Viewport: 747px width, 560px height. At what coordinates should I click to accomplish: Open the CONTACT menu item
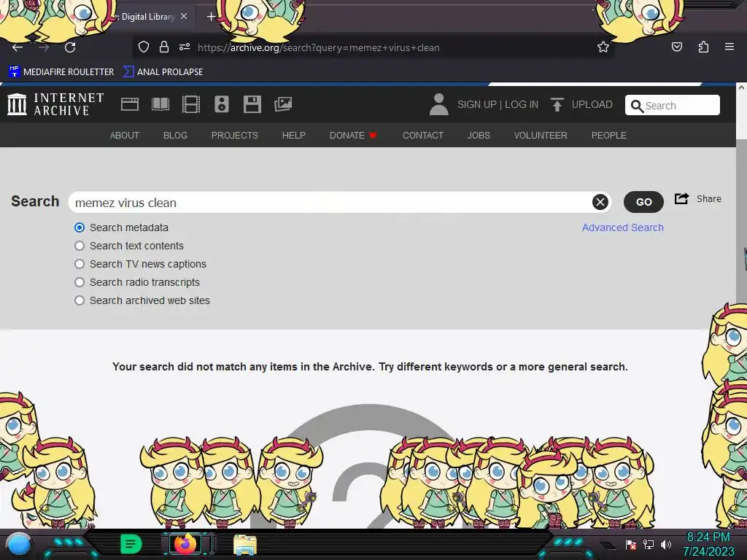tap(423, 135)
